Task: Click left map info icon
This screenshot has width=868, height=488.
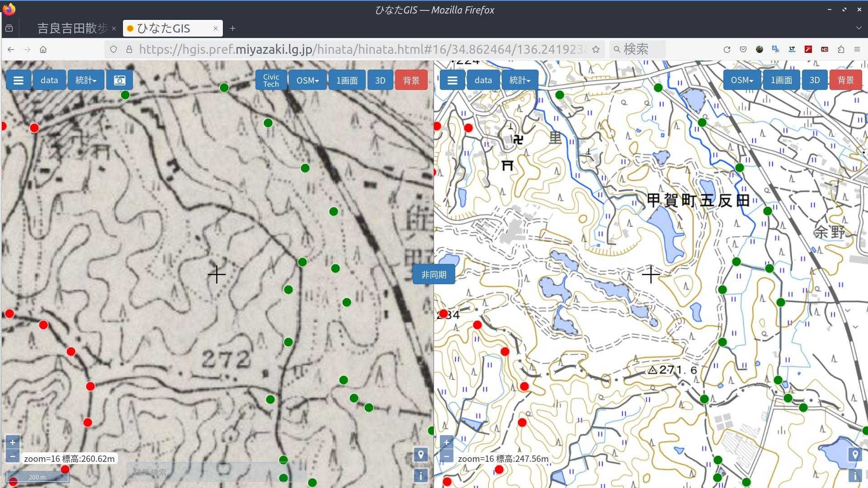Action: [x=420, y=475]
